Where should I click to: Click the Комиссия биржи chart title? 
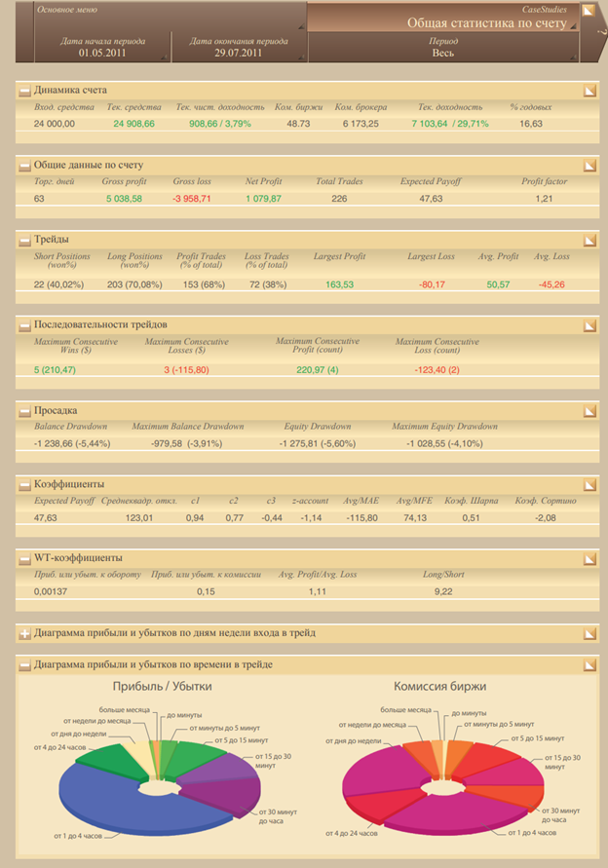coord(440,687)
